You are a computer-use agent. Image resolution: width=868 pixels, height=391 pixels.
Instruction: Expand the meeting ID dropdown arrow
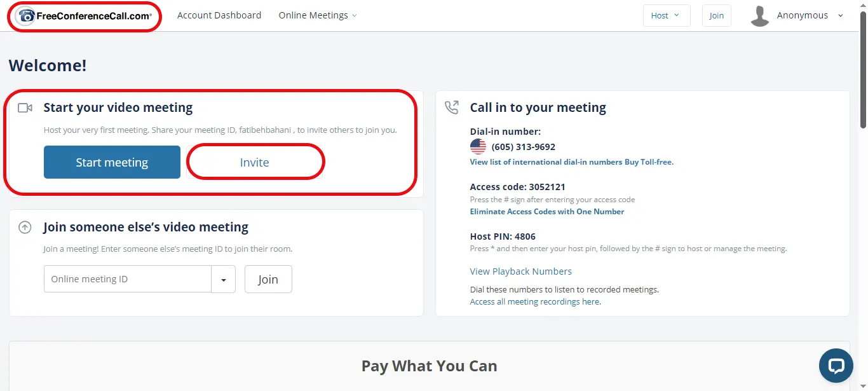pyautogui.click(x=224, y=279)
